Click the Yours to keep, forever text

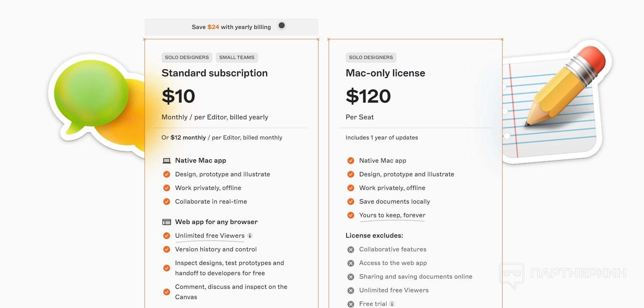[x=392, y=215]
